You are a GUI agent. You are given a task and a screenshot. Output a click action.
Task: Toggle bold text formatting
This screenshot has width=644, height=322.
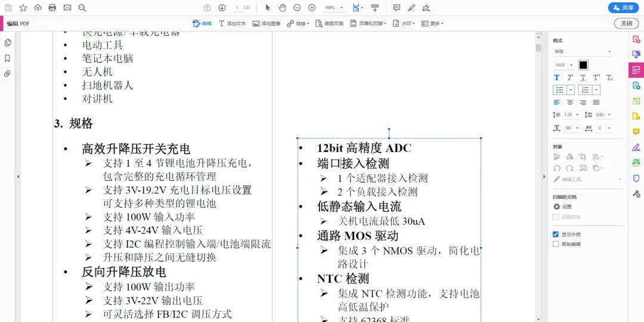point(557,78)
